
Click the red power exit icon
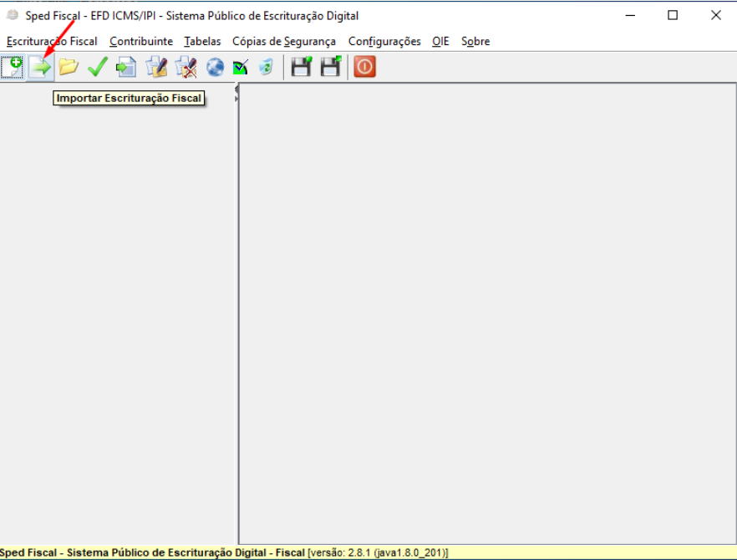click(364, 67)
